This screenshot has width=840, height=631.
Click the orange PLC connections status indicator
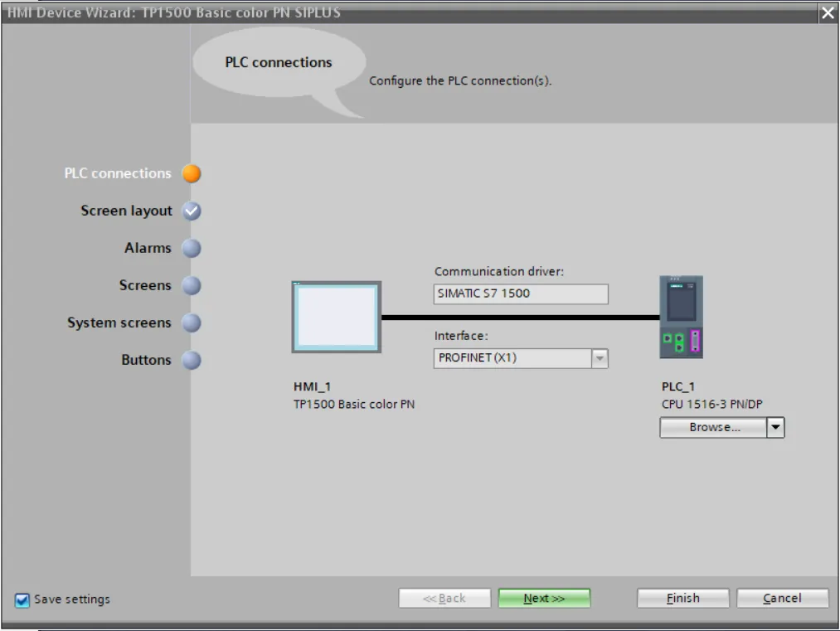tap(191, 173)
